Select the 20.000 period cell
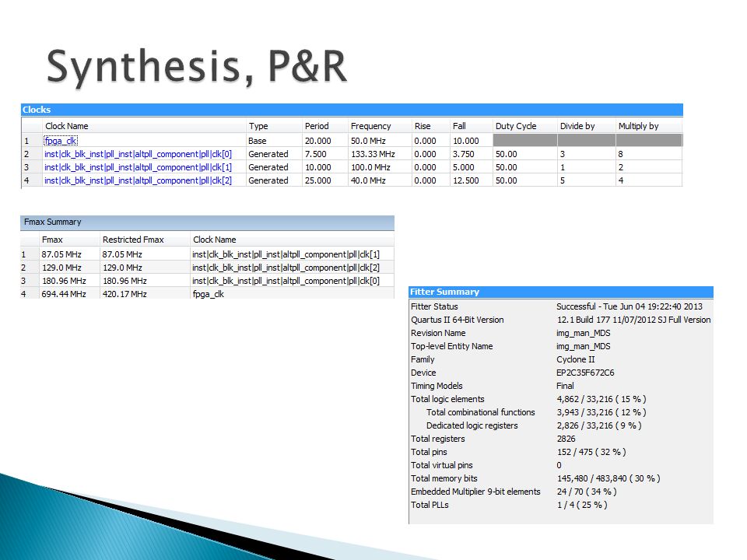Image resolution: width=747 pixels, height=560 pixels. point(317,141)
